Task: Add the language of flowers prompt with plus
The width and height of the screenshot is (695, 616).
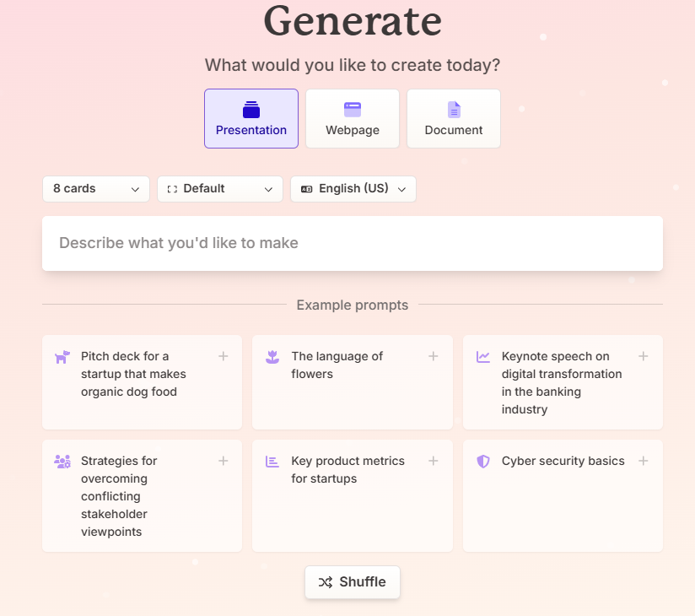Action: [x=433, y=356]
